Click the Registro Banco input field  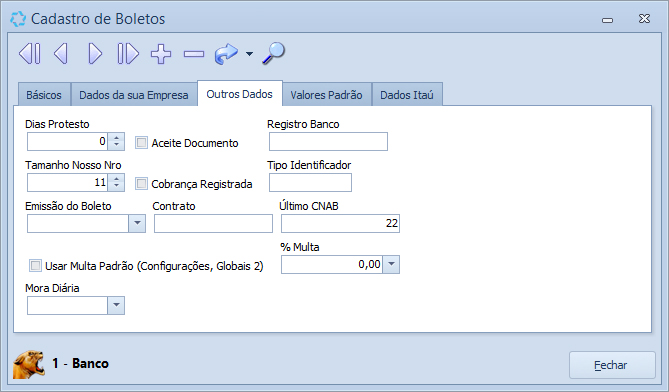(x=328, y=141)
